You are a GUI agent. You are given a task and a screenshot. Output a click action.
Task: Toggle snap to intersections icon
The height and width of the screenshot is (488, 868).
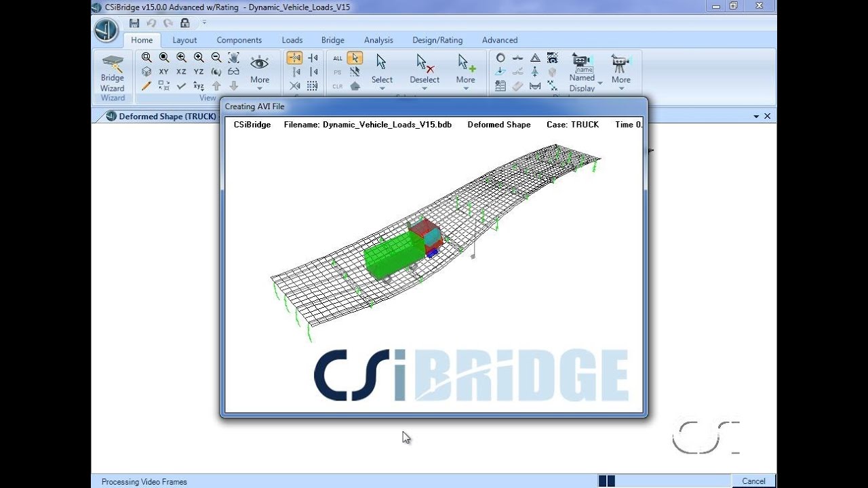[x=295, y=86]
